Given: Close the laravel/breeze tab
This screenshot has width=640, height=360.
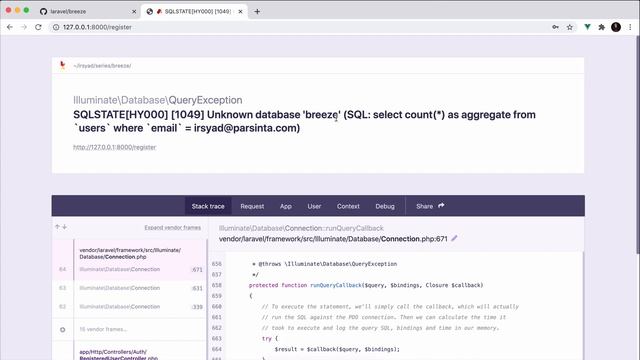Looking at the screenshot, I should [x=134, y=11].
